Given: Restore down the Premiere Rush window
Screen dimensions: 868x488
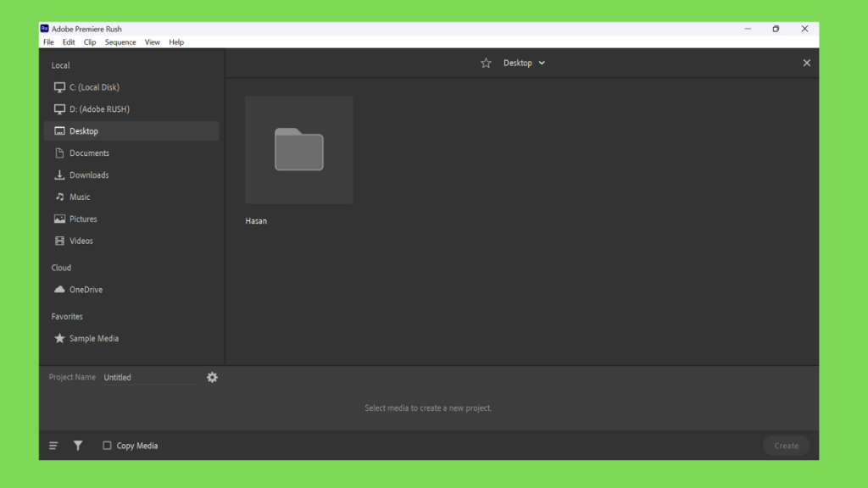Looking at the screenshot, I should tap(776, 29).
